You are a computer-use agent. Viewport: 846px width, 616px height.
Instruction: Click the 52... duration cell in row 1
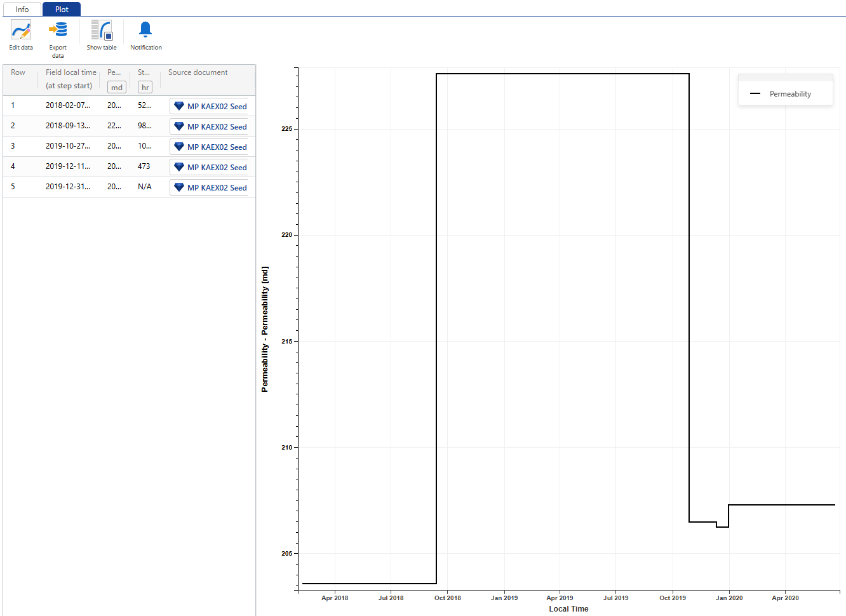(145, 105)
